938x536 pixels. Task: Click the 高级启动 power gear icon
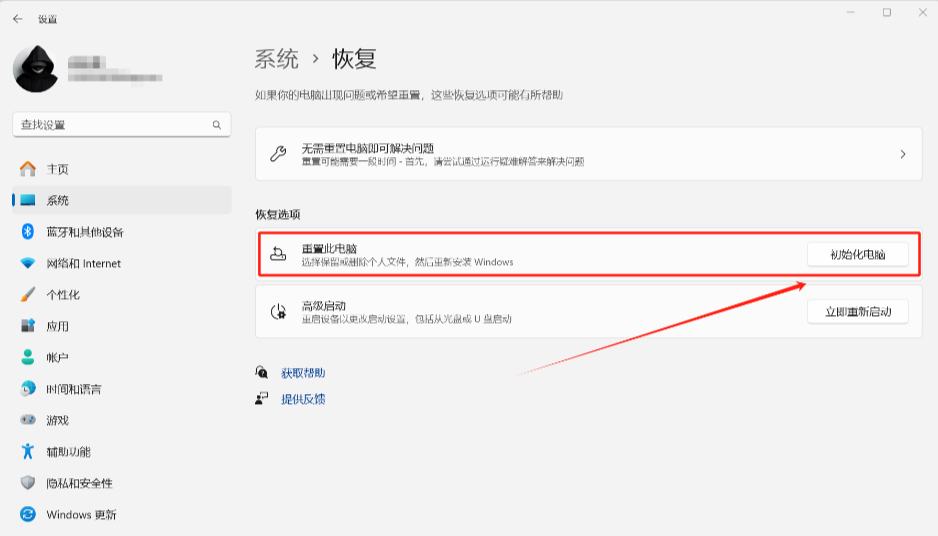point(278,311)
